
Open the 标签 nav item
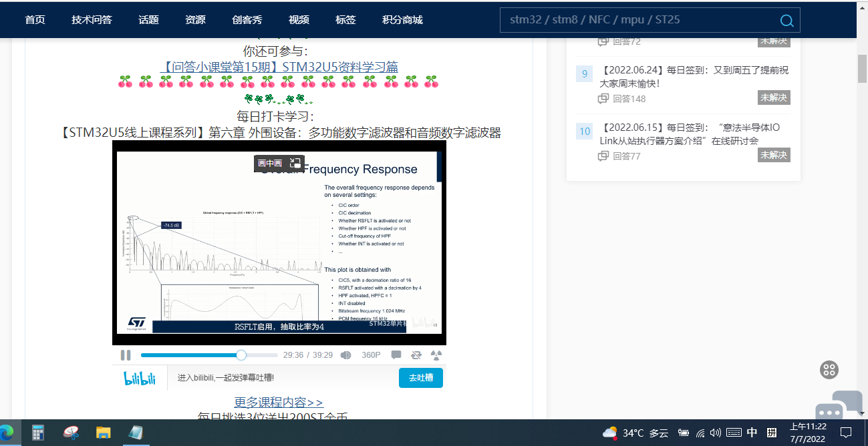pos(345,19)
